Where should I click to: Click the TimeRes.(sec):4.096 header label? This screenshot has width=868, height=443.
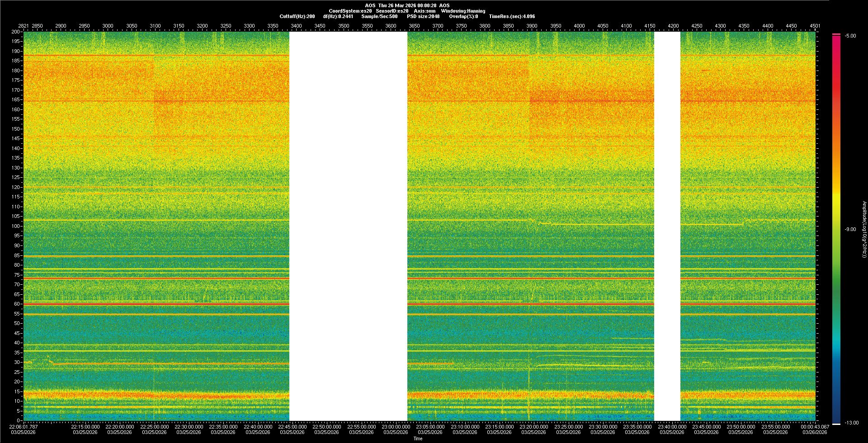pos(512,16)
